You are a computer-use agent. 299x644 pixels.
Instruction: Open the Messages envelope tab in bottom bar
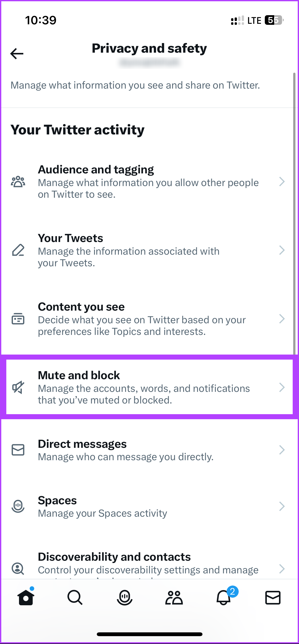(273, 598)
